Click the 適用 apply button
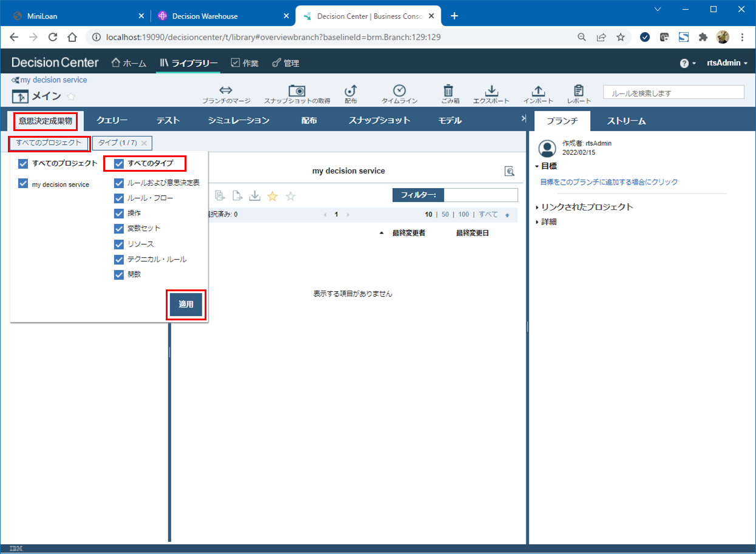Viewport: 756px width, 554px height. point(186,305)
